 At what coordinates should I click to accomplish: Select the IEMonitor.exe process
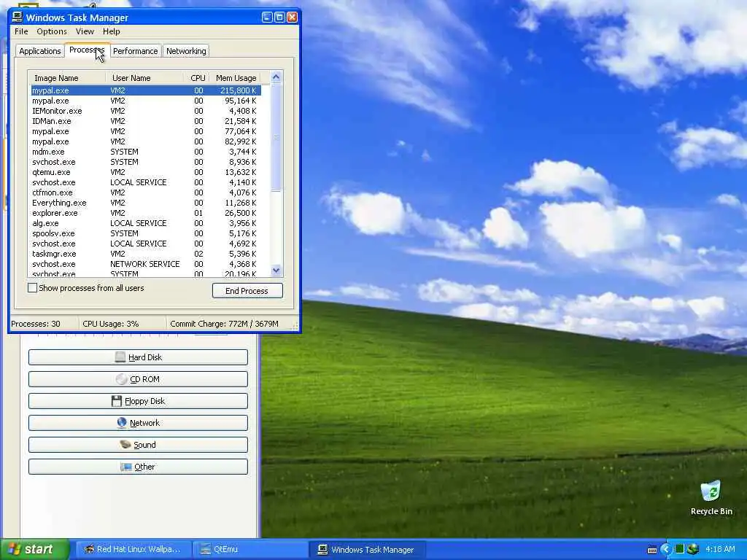[x=146, y=111]
